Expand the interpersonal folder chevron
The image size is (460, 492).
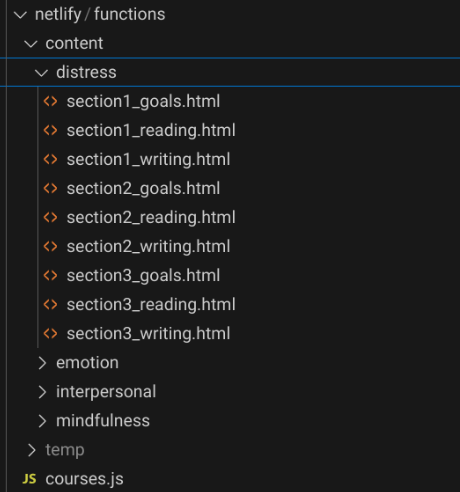(42, 392)
